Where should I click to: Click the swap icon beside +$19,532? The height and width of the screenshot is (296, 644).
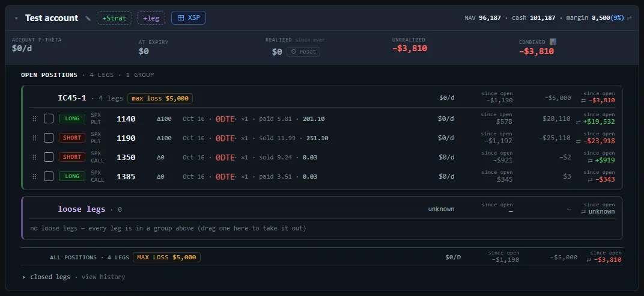(579, 122)
